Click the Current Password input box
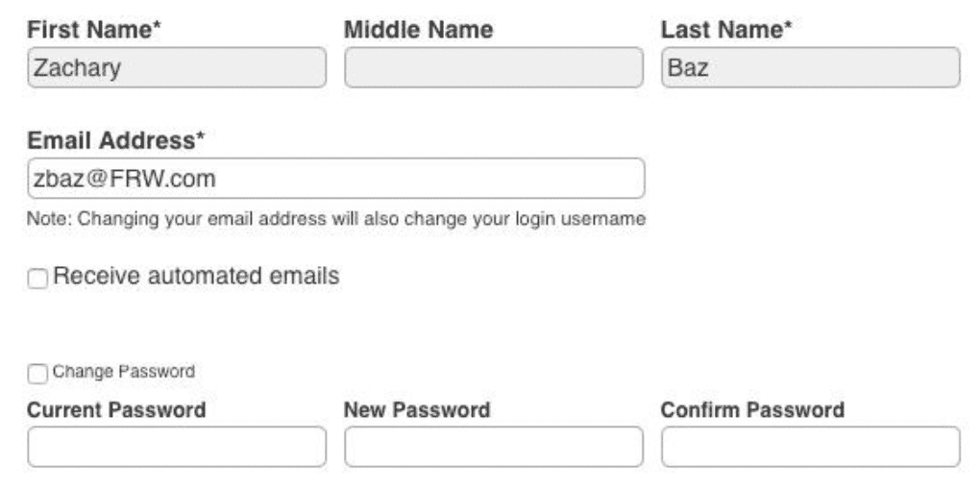Screen dimensions: 980x490 177,447
